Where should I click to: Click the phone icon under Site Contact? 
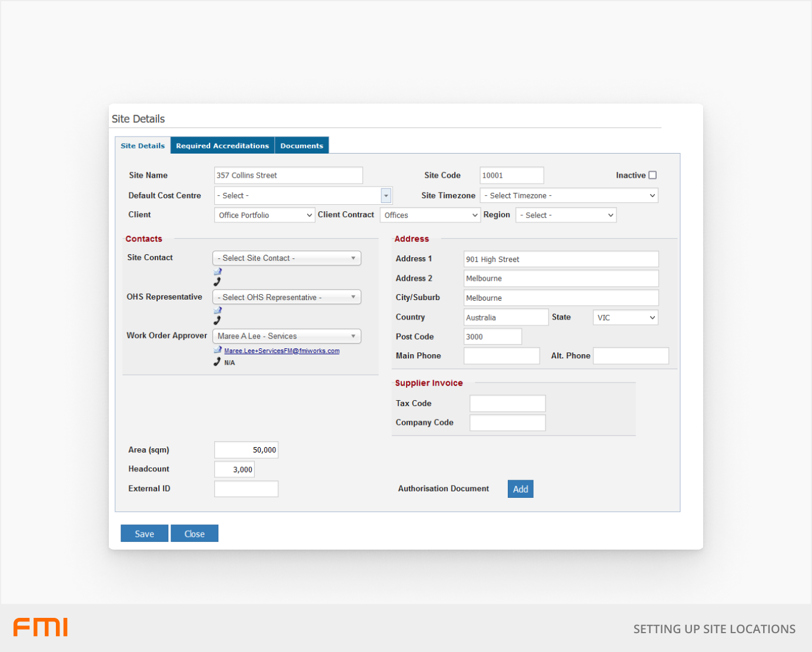point(217,282)
